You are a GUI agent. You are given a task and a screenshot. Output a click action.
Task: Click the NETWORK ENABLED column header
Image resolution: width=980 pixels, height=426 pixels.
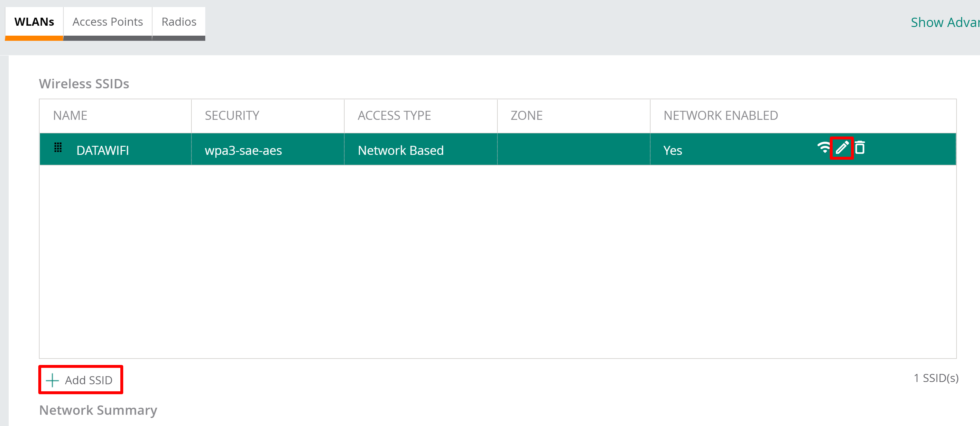(x=721, y=116)
